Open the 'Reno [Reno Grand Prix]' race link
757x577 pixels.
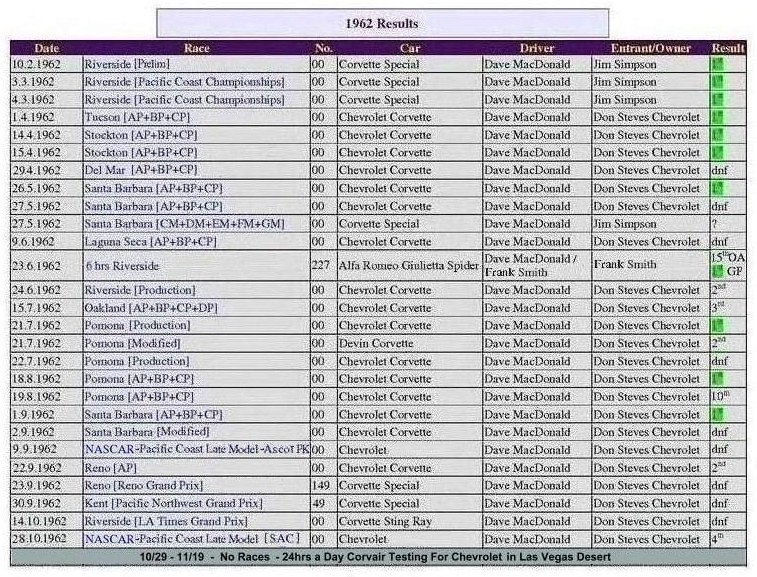point(144,486)
